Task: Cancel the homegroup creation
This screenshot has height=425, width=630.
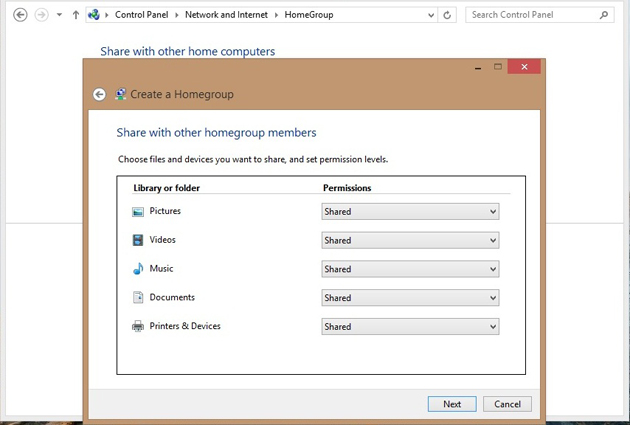Action: tap(507, 404)
